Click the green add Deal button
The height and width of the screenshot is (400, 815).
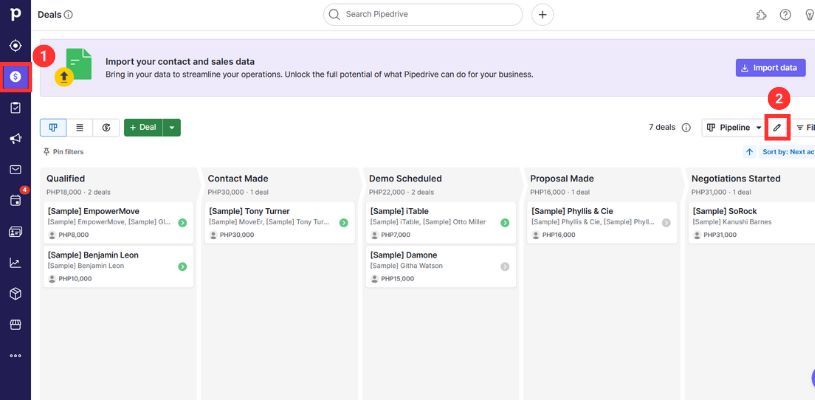pos(143,127)
